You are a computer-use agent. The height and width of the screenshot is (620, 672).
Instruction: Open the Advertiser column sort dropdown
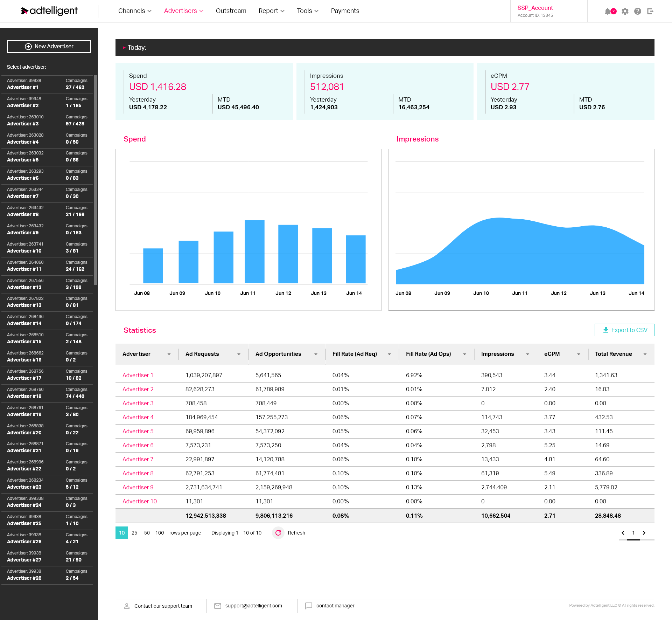pyautogui.click(x=170, y=354)
